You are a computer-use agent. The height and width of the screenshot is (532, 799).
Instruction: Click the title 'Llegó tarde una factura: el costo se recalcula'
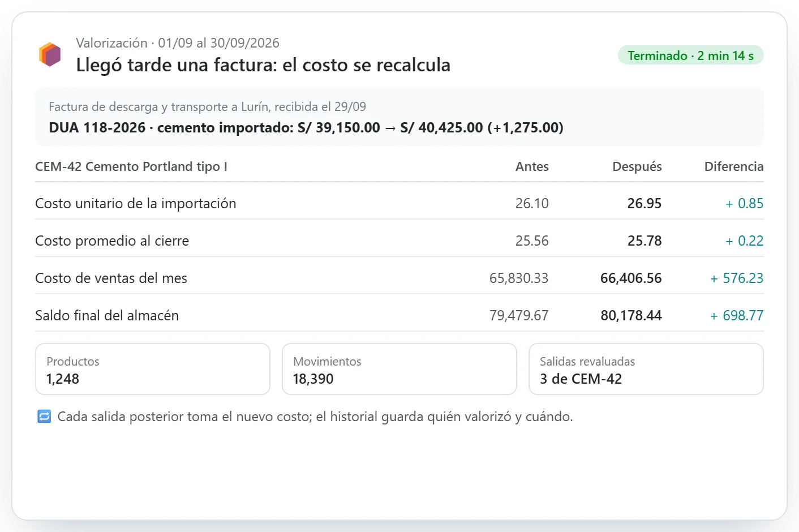pos(263,65)
